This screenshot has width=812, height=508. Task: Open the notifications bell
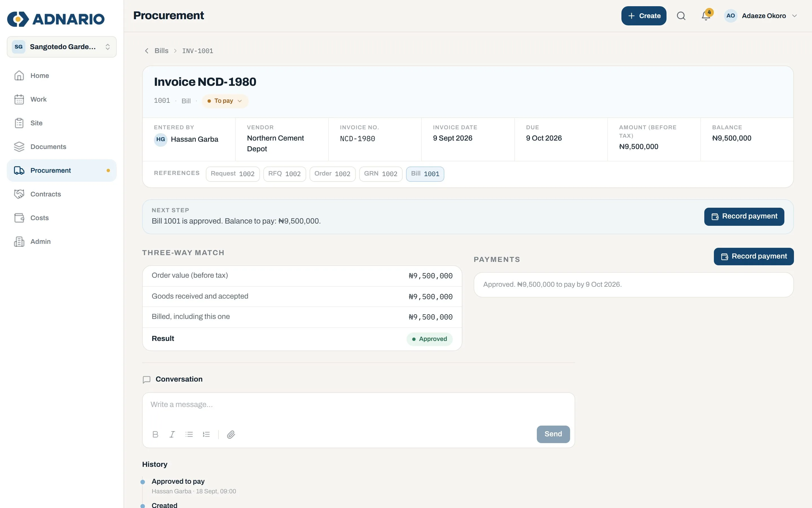706,16
